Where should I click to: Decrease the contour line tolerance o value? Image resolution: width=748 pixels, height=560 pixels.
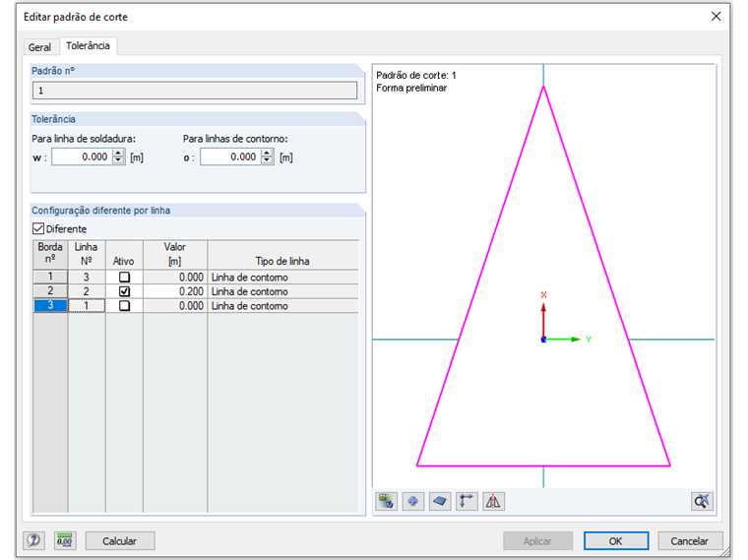tap(267, 160)
